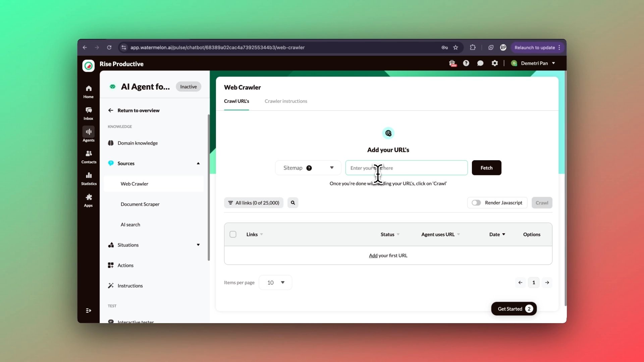Click the search links magnifier icon
Screen dimensions: 644x362
(x=293, y=203)
